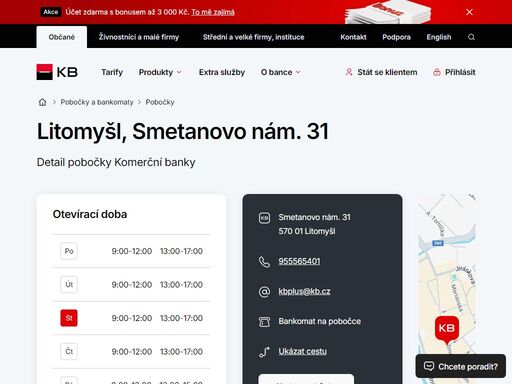Click the Bankomat na pobočce ATM icon
This screenshot has height=384, width=512.
264,322
